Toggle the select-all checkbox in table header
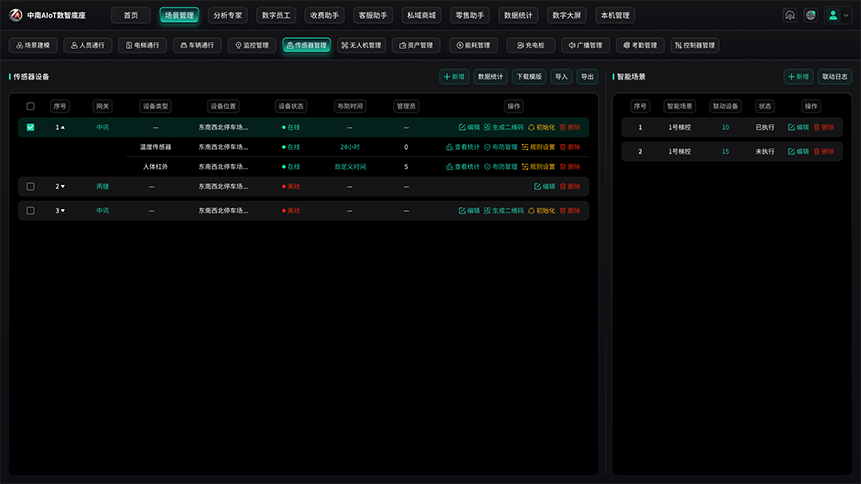Viewport: 861px width, 484px height. 30,106
